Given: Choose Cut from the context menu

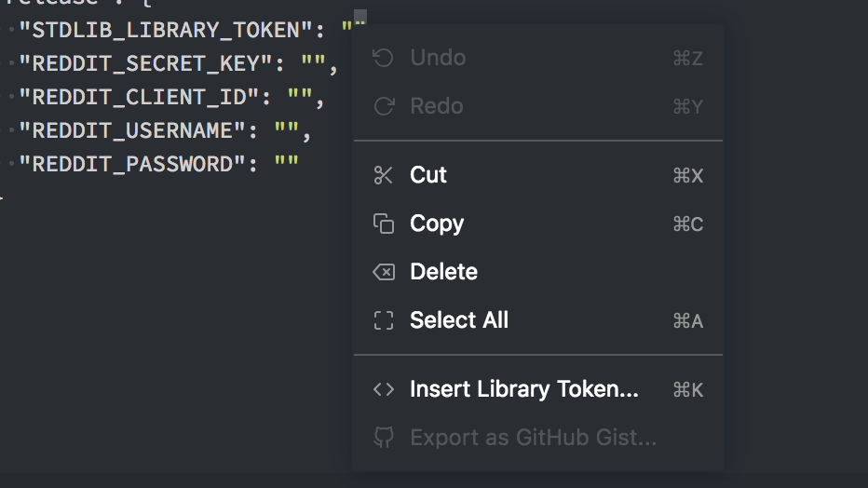Looking at the screenshot, I should click(428, 175).
